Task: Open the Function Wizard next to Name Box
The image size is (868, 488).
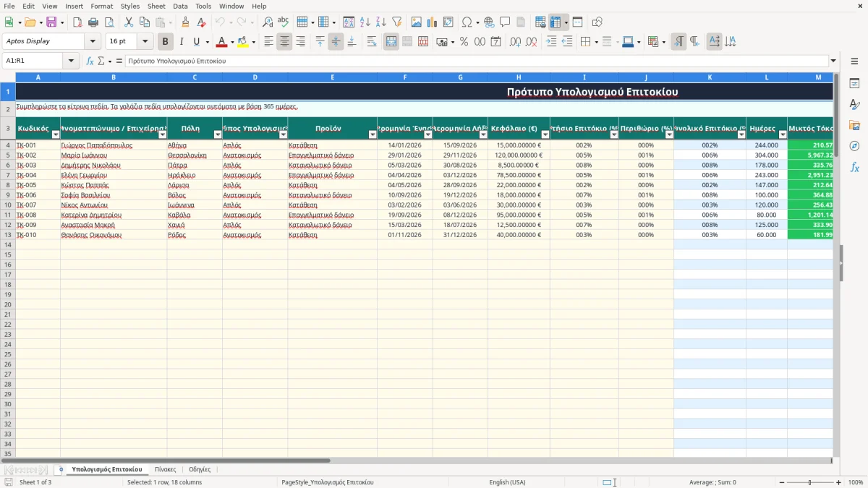Action: tap(90, 61)
